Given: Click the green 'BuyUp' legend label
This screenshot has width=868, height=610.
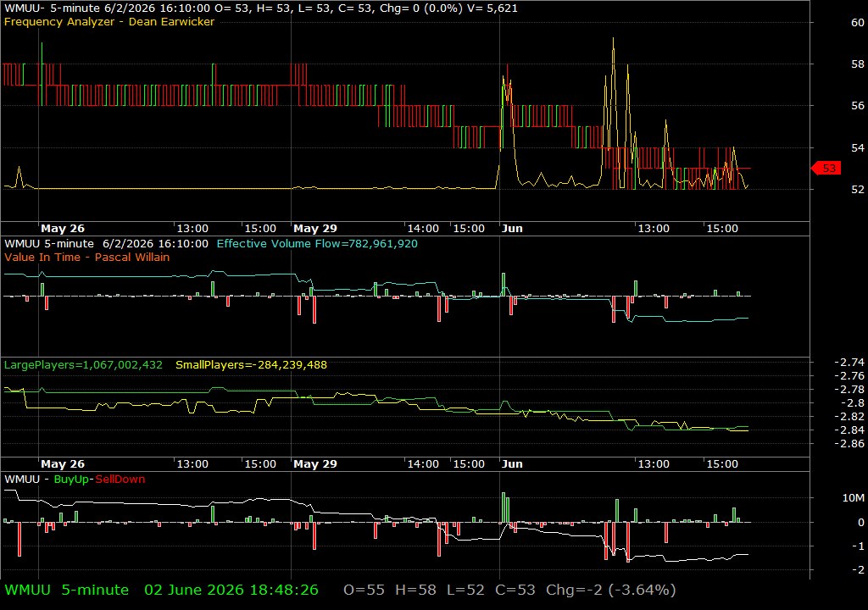Looking at the screenshot, I should [x=71, y=479].
